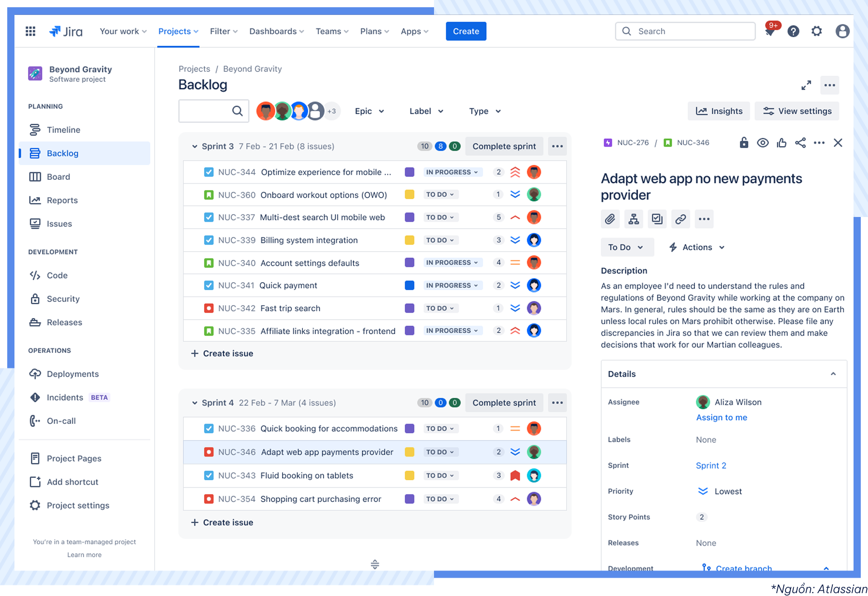The width and height of the screenshot is (868, 596).
Task: Click the blue epic swatch on NUC-341
Action: (409, 285)
